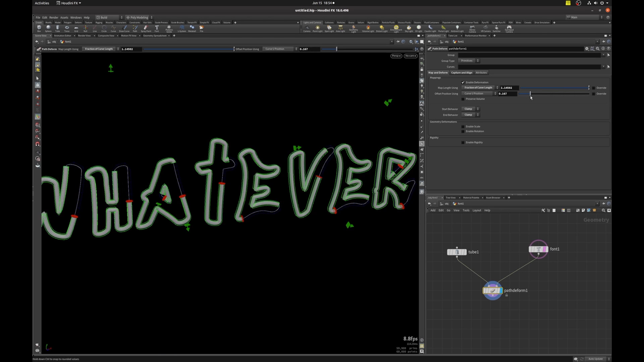The height and width of the screenshot is (362, 644).
Task: Click the Offset Position slider in parameters
Action: 554,94
